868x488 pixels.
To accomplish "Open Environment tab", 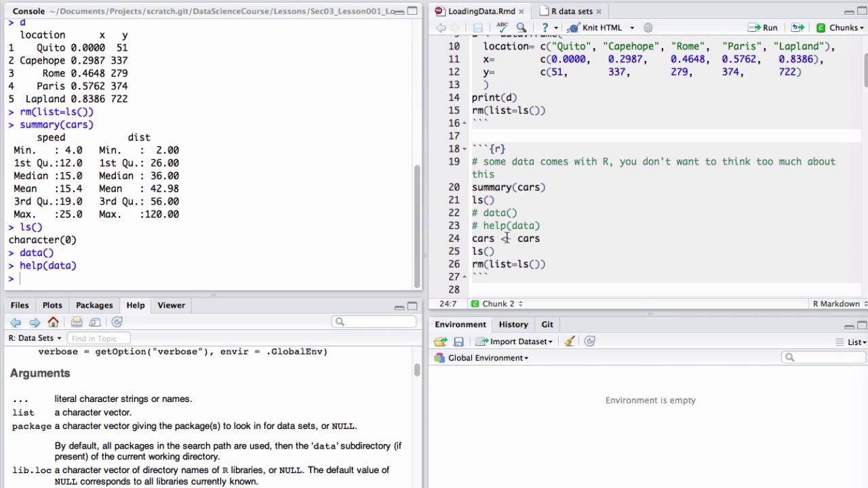I will [460, 325].
